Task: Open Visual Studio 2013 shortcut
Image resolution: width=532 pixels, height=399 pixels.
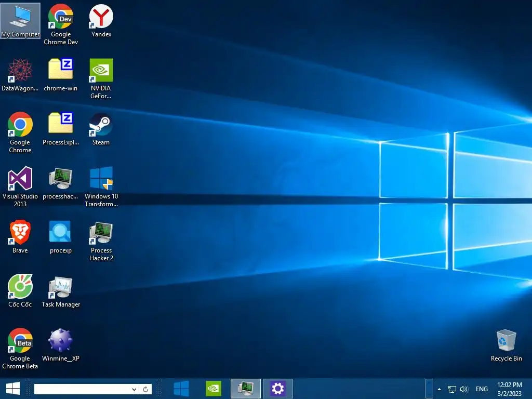Action: [20, 187]
